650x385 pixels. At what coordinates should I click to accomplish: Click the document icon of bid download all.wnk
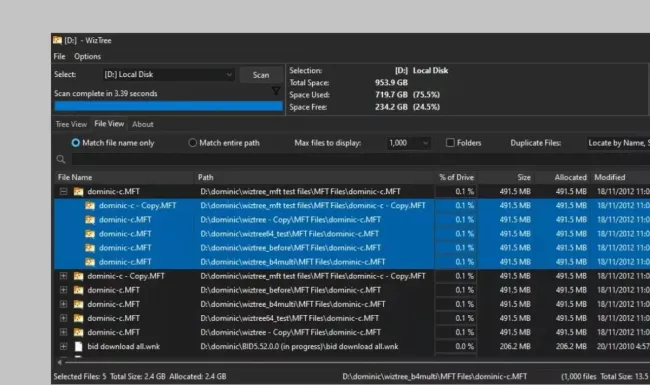(78, 346)
